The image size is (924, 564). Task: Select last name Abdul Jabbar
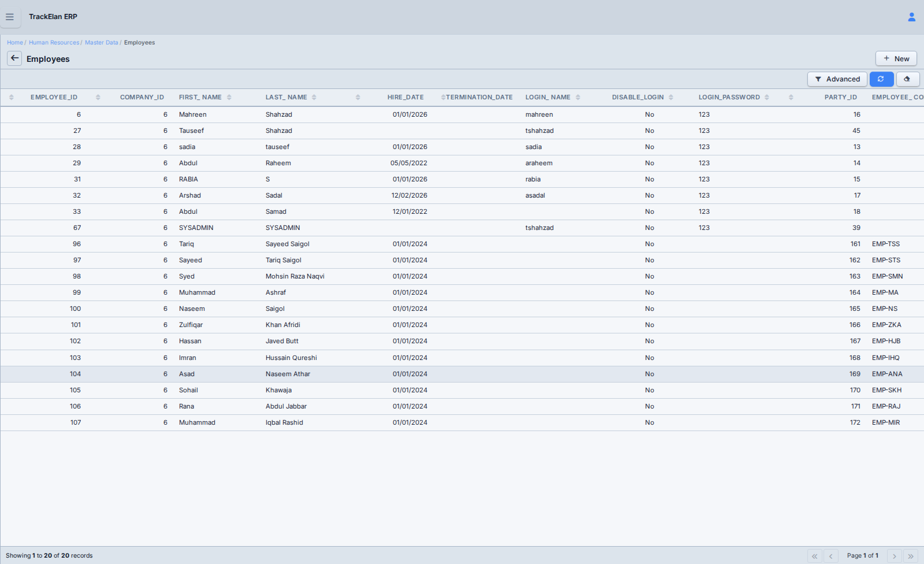[286, 406]
